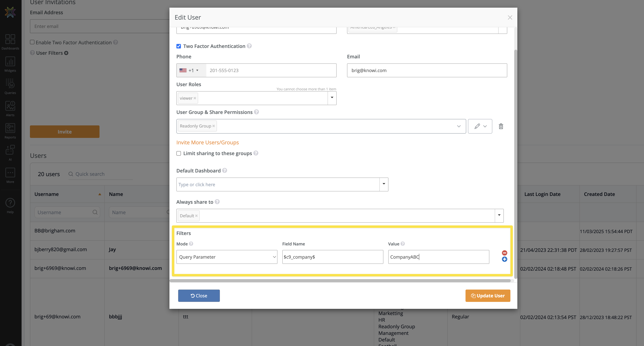The image size is (644, 346).
Task: Open the Alerts sidebar icon
Action: [10, 108]
